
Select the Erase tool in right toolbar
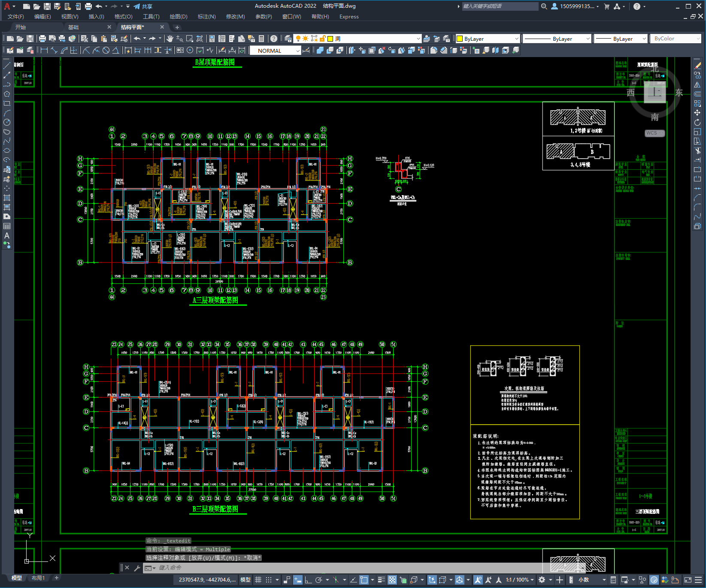(697, 66)
